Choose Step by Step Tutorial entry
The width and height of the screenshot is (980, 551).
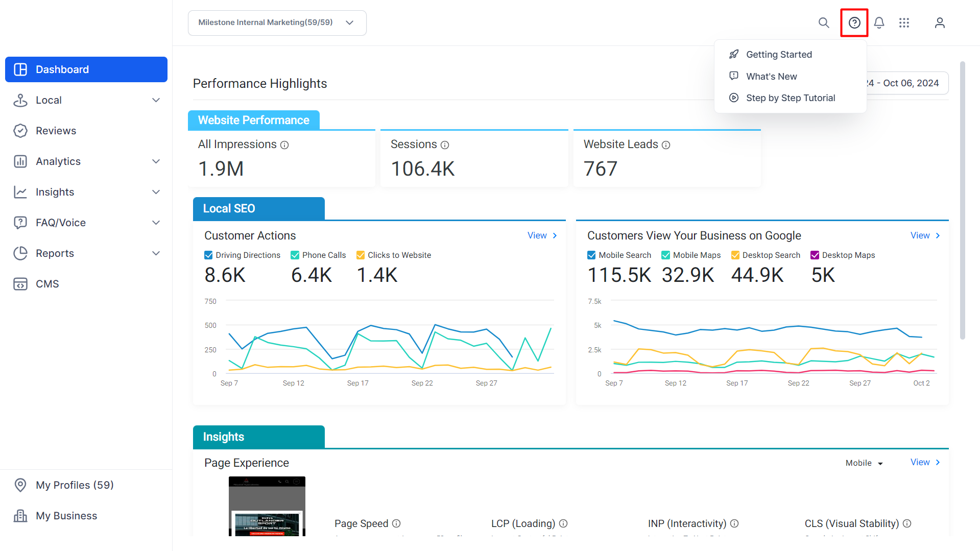point(790,98)
